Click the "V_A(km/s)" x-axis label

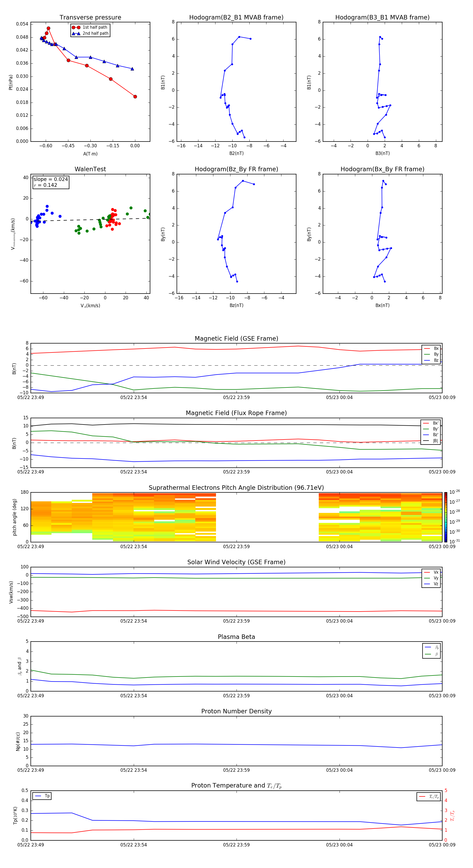[90, 306]
